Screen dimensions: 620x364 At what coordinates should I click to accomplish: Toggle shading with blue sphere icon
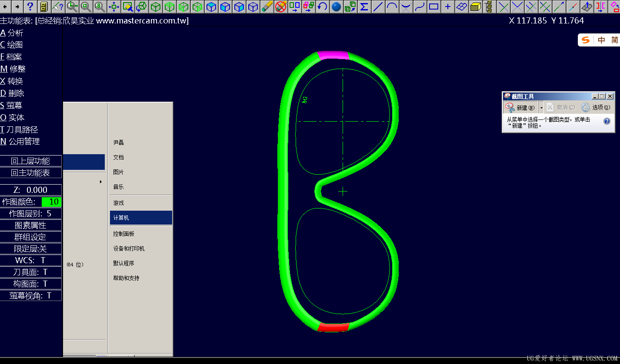pyautogui.click(x=336, y=7)
